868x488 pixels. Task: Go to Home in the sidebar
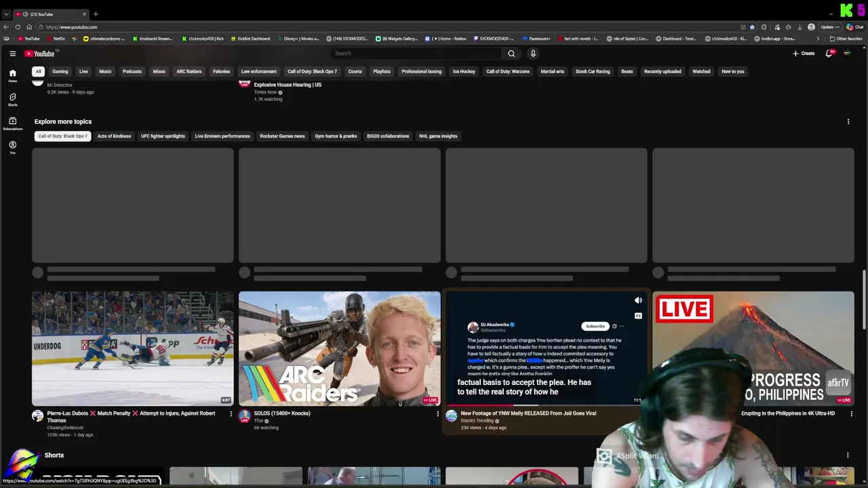click(12, 75)
